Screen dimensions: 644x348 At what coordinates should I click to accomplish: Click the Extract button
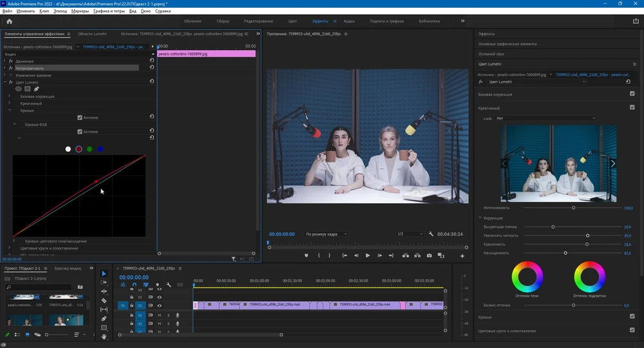(417, 255)
